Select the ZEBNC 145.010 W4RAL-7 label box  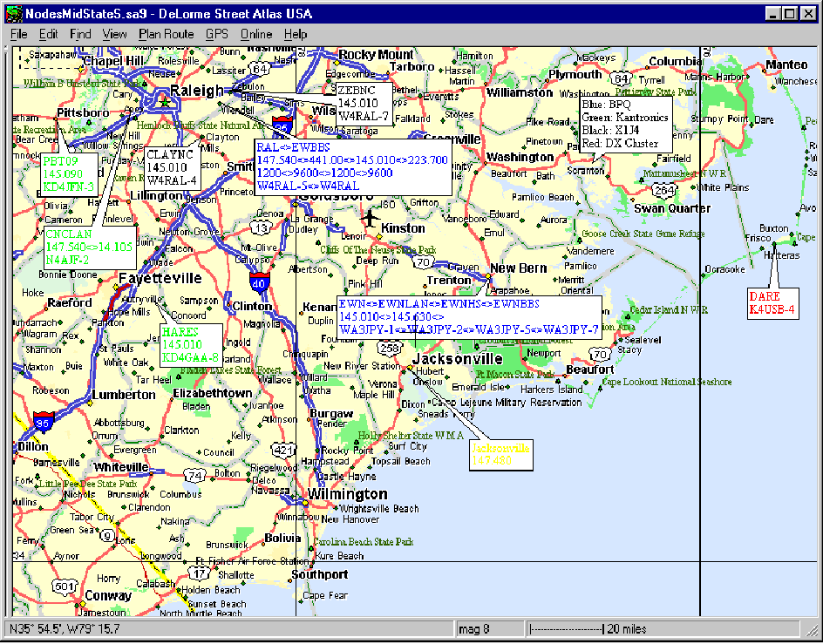tap(364, 104)
